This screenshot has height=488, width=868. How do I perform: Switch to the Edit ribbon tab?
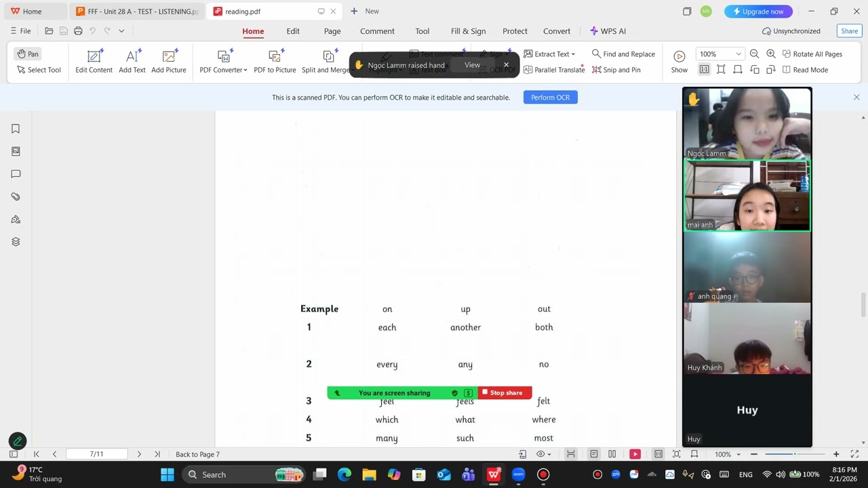[293, 31]
